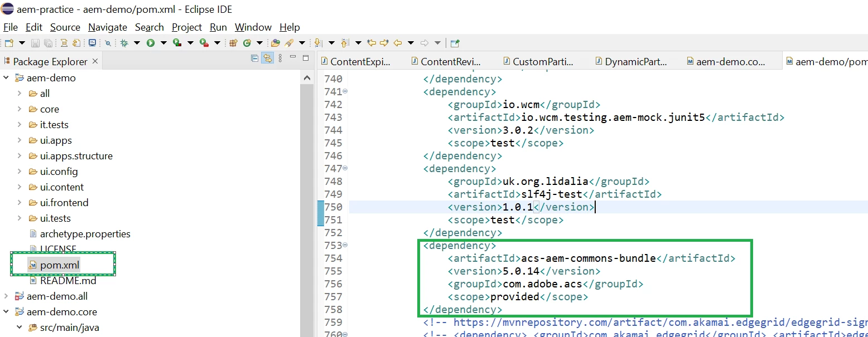Start Debug with the bug icon
Viewport: 868px width, 337px height.
coord(124,43)
